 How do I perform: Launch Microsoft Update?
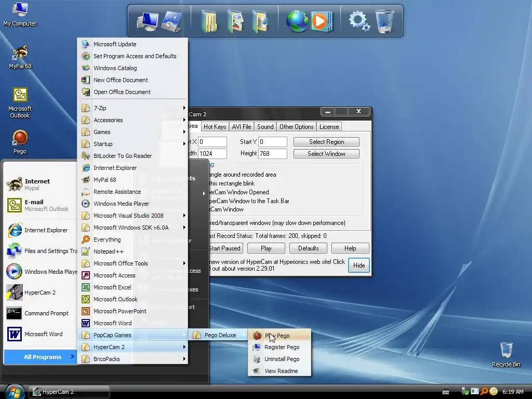coord(133,44)
